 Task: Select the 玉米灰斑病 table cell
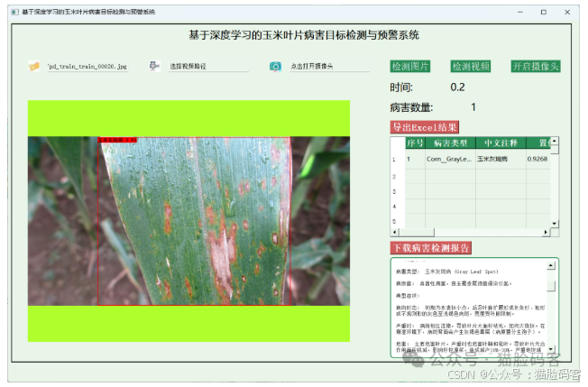pyautogui.click(x=501, y=159)
